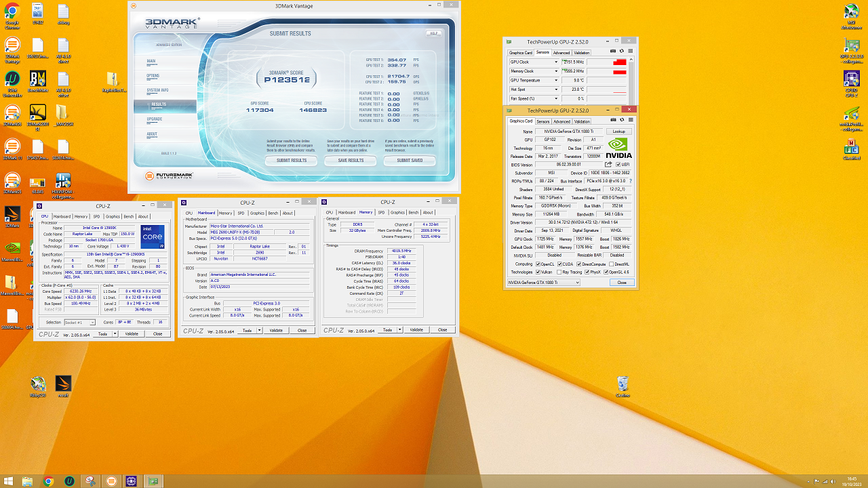The height and width of the screenshot is (488, 868).
Task: Click the Help button in 3DMark Vantage
Action: pyautogui.click(x=433, y=33)
